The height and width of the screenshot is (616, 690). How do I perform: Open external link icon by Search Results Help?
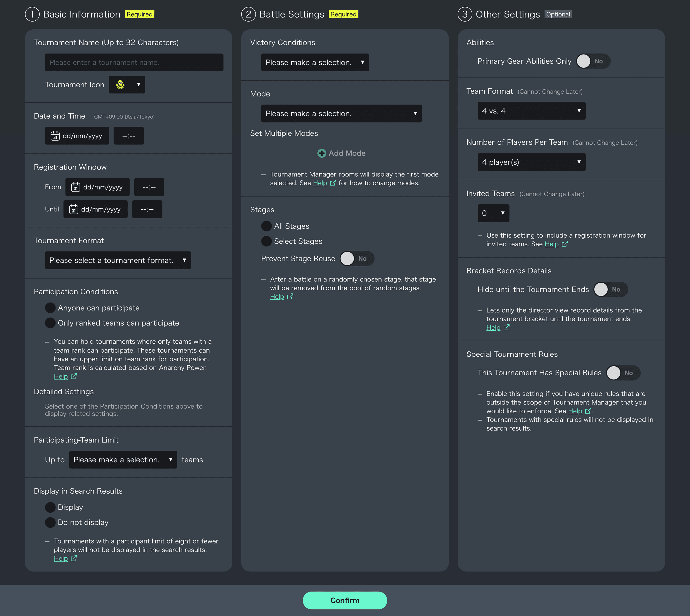click(x=74, y=559)
